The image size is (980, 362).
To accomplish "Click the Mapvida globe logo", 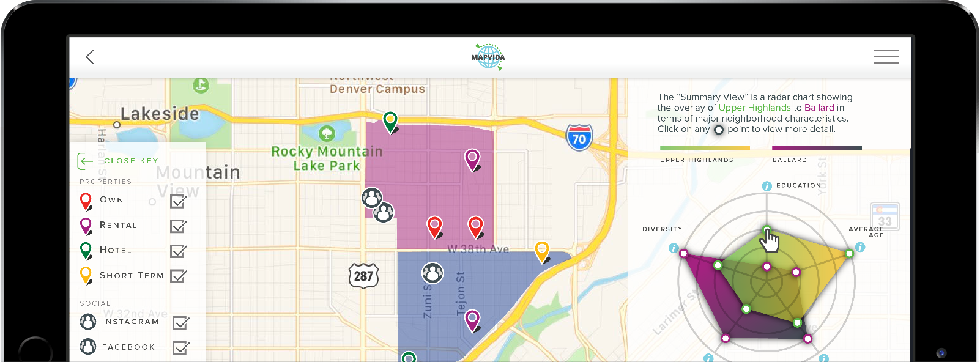I will click(488, 57).
